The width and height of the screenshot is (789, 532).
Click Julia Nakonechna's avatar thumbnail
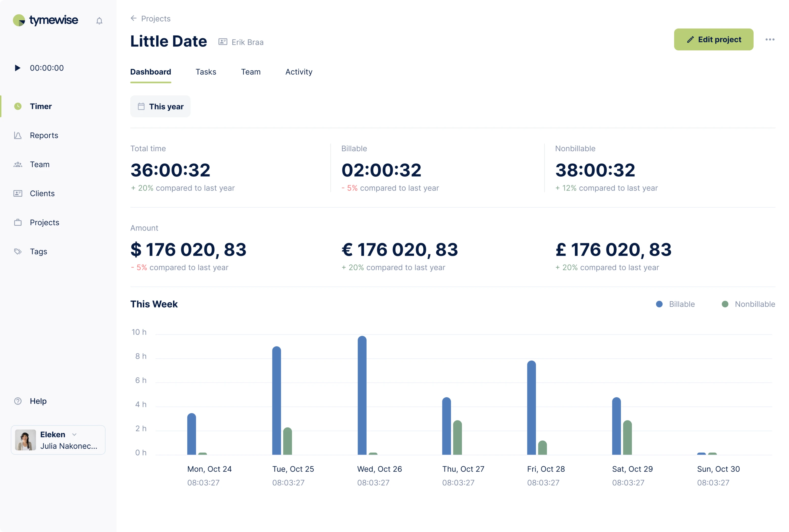pos(25,440)
